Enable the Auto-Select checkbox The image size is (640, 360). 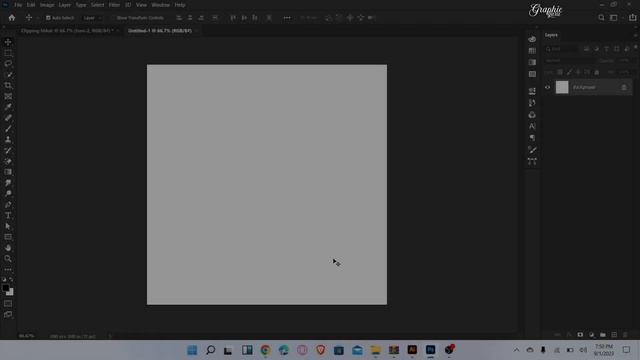tap(48, 18)
